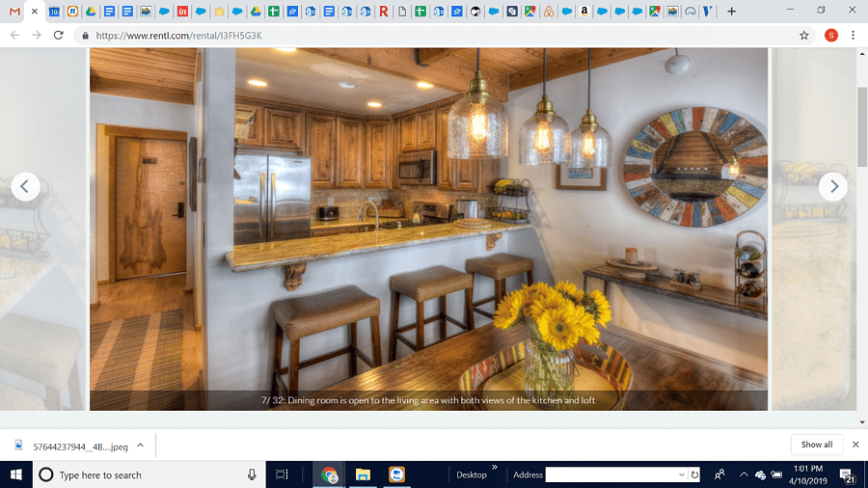Open downloaded file 57644237944__4B....jpeg
868x488 pixels.
pos(72,446)
